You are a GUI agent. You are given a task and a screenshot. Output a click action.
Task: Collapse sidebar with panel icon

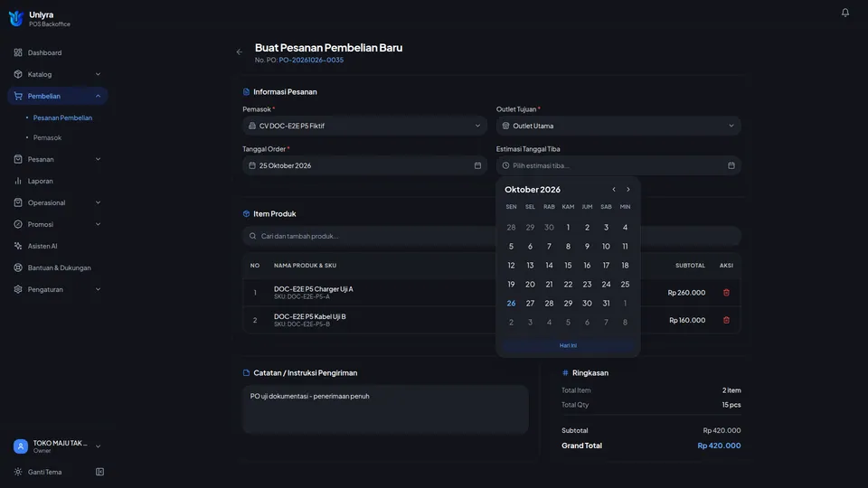tap(99, 472)
